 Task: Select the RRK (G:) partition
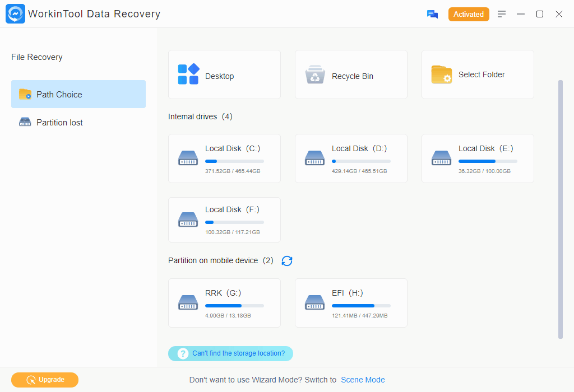point(224,302)
